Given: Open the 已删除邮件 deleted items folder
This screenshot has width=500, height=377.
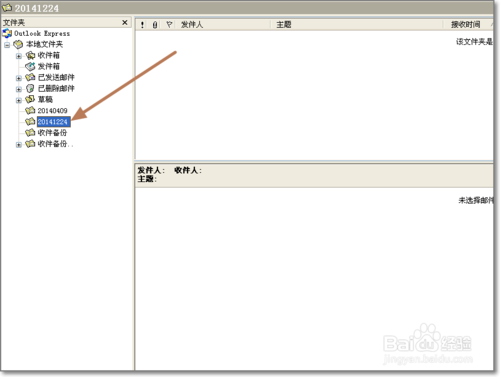Looking at the screenshot, I should [x=56, y=88].
